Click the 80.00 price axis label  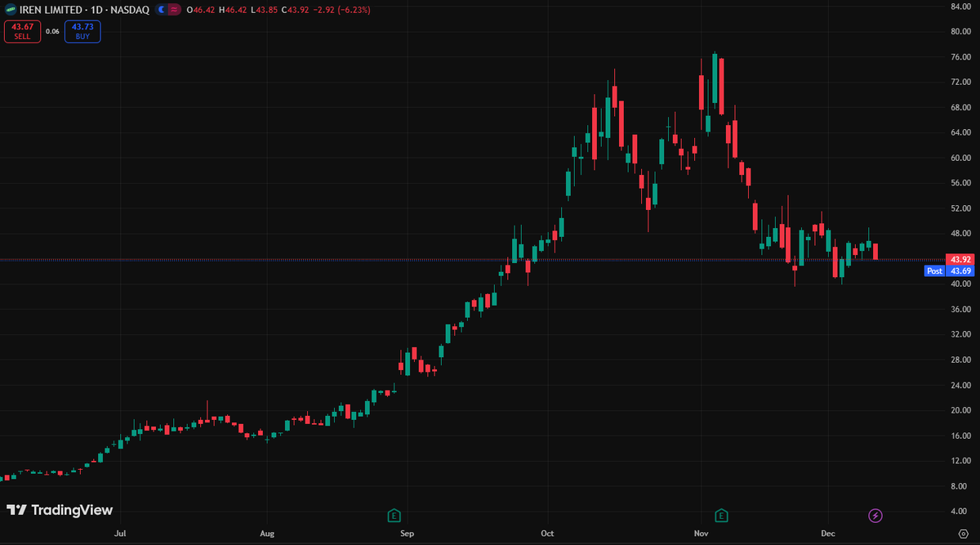coord(960,31)
